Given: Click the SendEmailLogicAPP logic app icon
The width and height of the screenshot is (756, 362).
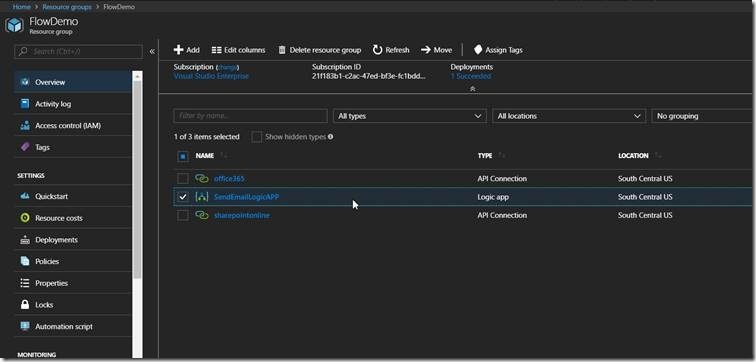Looking at the screenshot, I should [x=202, y=197].
